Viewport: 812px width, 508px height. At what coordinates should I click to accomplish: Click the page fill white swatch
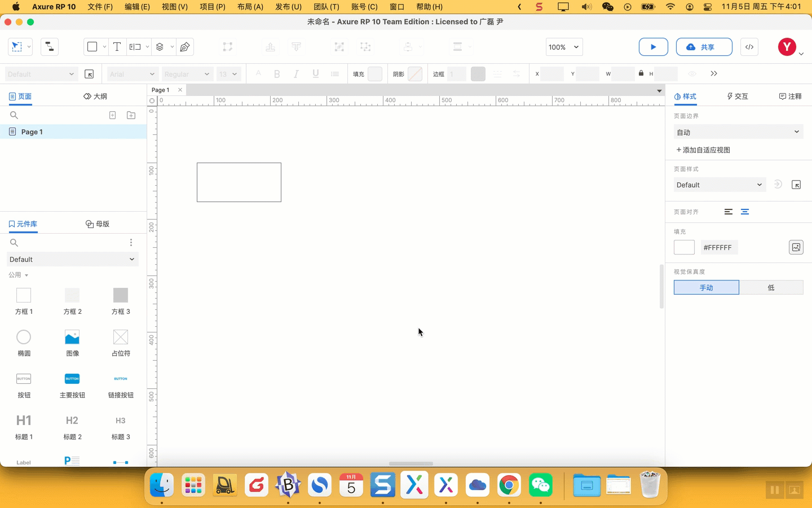tap(684, 247)
